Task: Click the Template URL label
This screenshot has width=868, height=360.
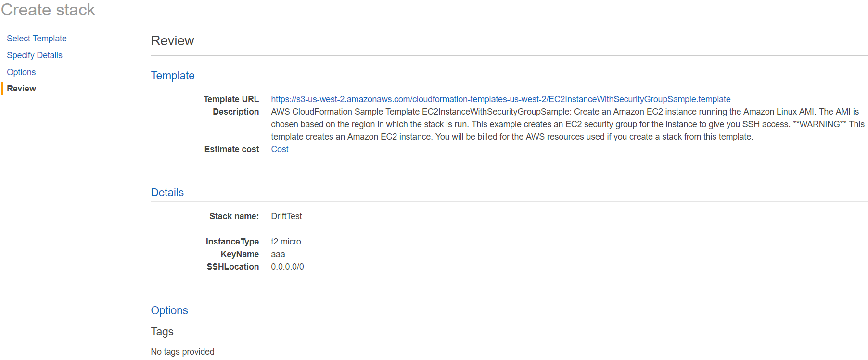Action: tap(231, 99)
